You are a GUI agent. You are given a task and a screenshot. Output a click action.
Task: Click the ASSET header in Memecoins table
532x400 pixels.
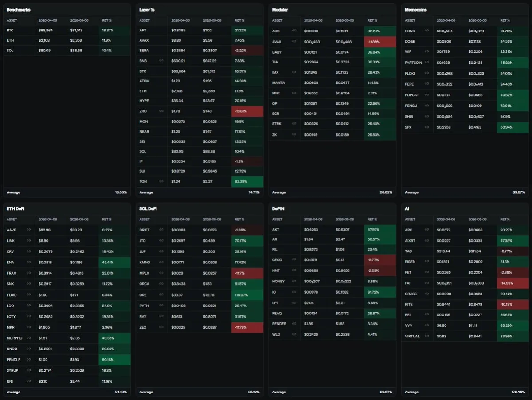pyautogui.click(x=410, y=20)
